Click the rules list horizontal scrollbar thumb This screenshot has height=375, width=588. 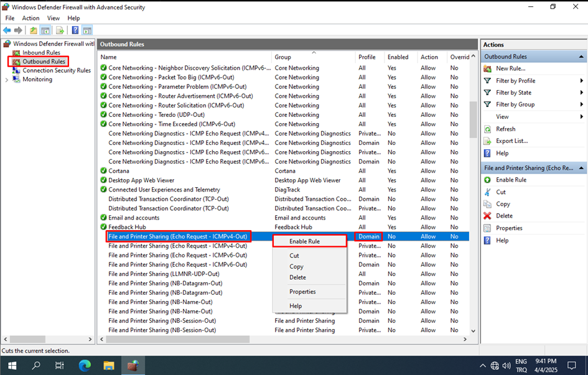click(x=178, y=339)
